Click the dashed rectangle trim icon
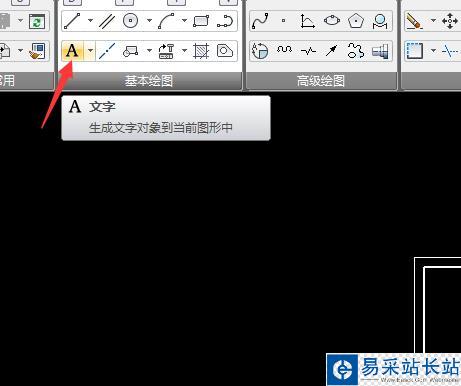 (x=415, y=51)
